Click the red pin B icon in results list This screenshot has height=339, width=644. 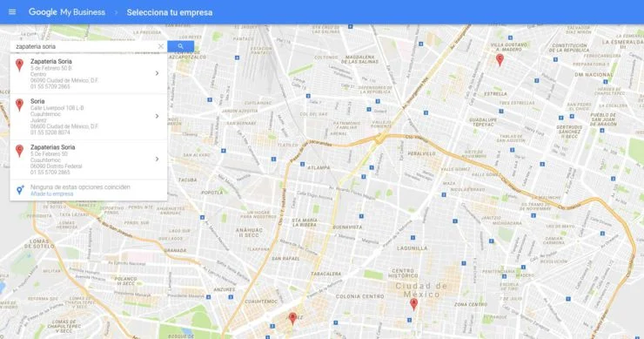[x=19, y=105]
